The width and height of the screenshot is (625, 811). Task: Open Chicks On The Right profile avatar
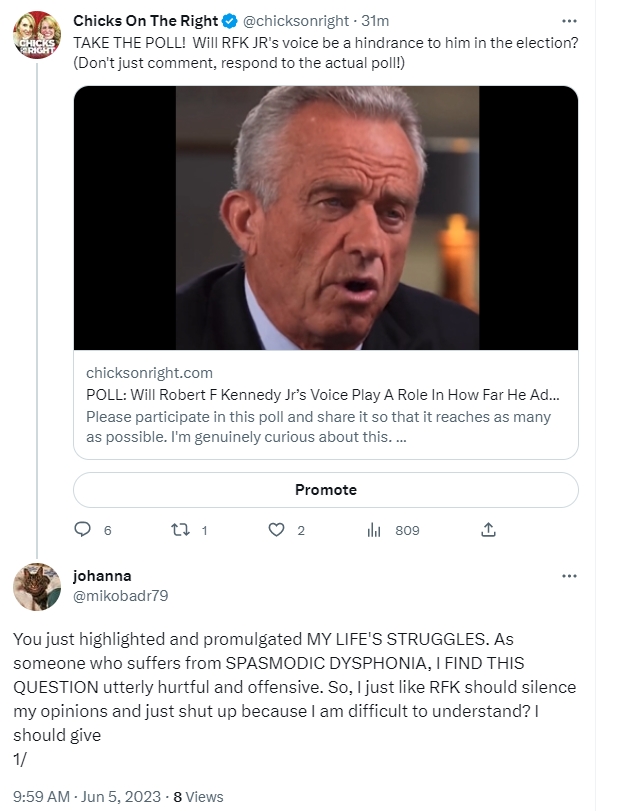point(37,37)
